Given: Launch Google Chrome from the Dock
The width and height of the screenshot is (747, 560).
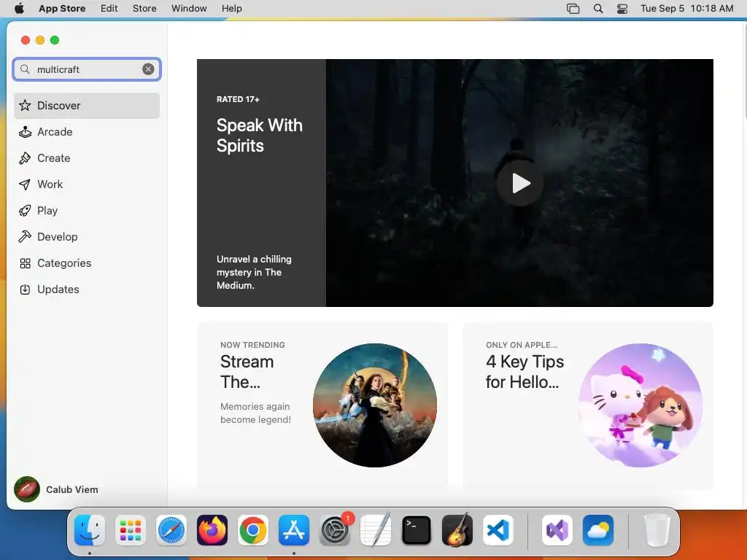Looking at the screenshot, I should point(253,530).
